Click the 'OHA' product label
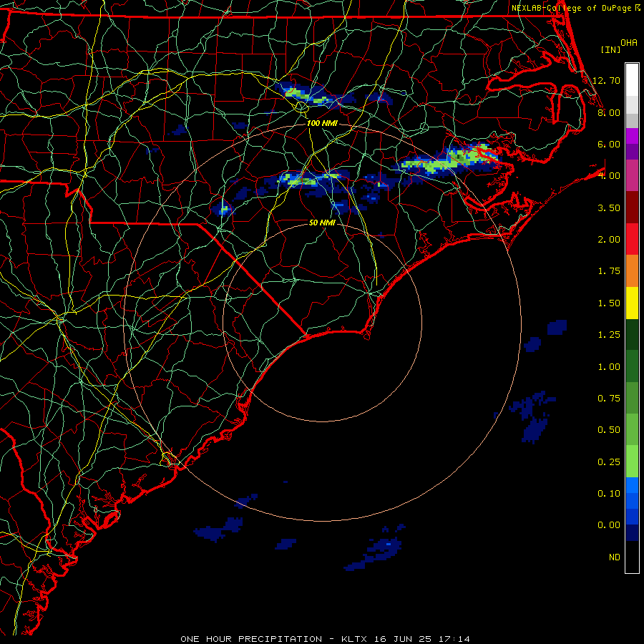The image size is (644, 644). click(x=629, y=43)
